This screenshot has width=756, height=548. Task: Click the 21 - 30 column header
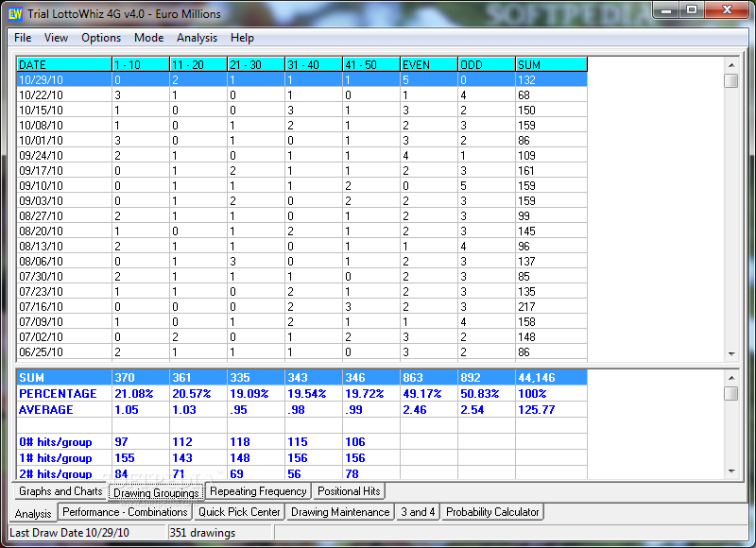click(x=256, y=64)
